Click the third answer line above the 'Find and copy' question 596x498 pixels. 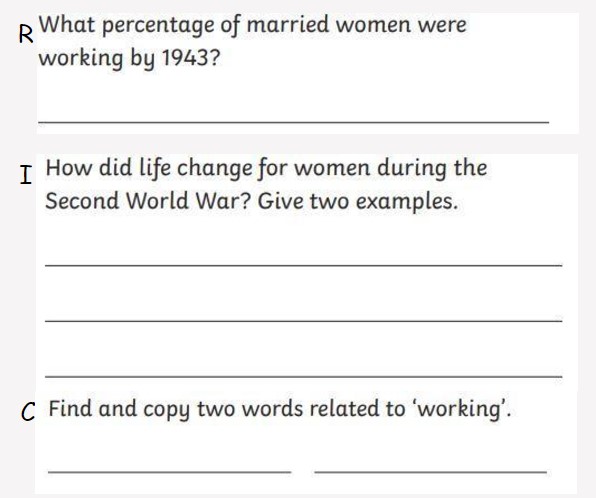[x=303, y=376]
